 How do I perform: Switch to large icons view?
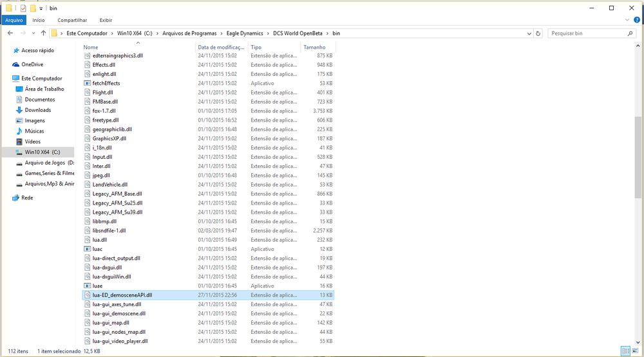(x=635, y=351)
